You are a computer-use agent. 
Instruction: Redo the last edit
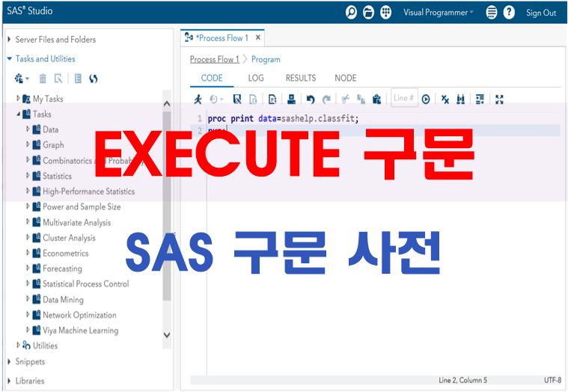click(x=327, y=99)
